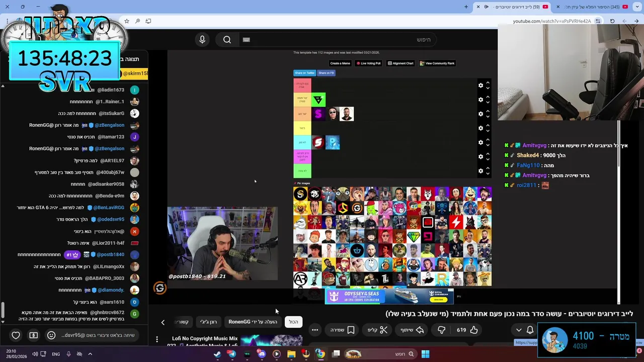Open the emoji picker in chat
This screenshot has height=362, width=644.
51,335
